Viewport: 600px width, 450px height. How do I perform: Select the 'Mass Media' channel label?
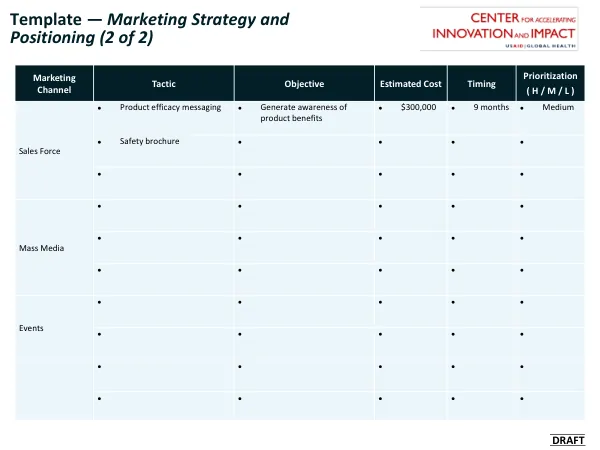tap(41, 248)
